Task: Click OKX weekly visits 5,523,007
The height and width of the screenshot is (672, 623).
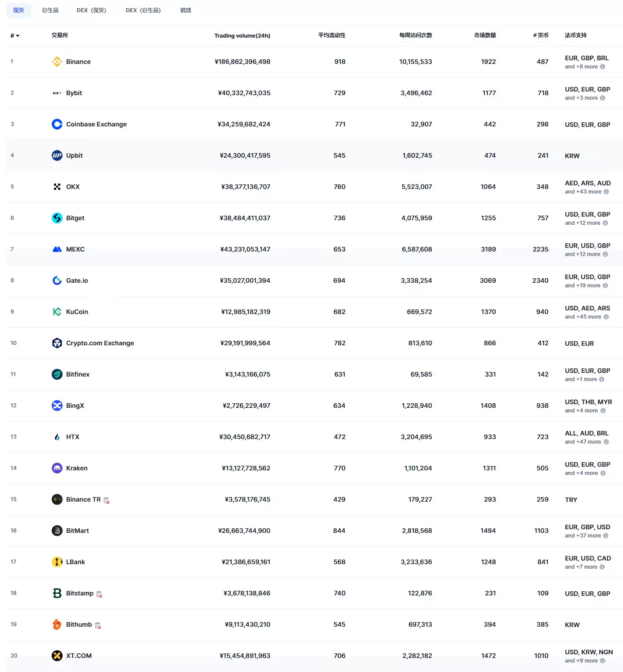Action: coord(417,187)
